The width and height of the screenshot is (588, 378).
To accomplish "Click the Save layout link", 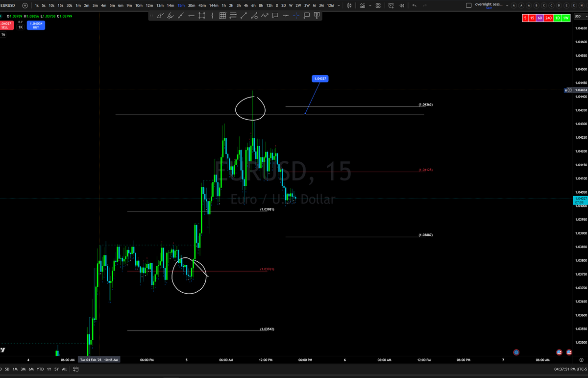I will 489,8.
